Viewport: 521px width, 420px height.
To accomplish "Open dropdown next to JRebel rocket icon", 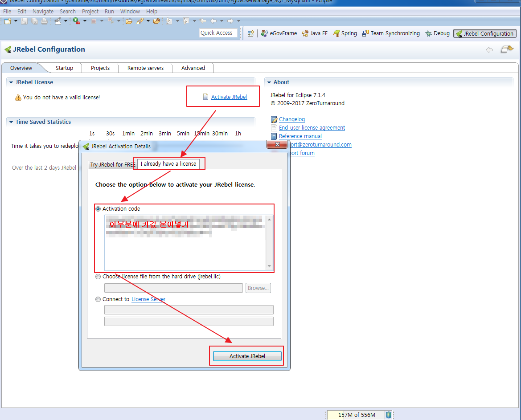I will pos(66,21).
